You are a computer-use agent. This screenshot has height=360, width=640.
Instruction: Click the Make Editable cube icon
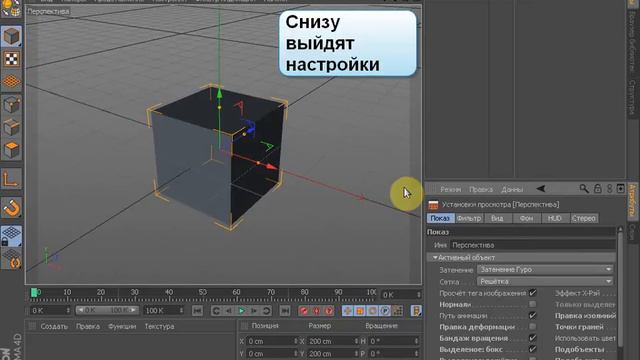(x=11, y=37)
